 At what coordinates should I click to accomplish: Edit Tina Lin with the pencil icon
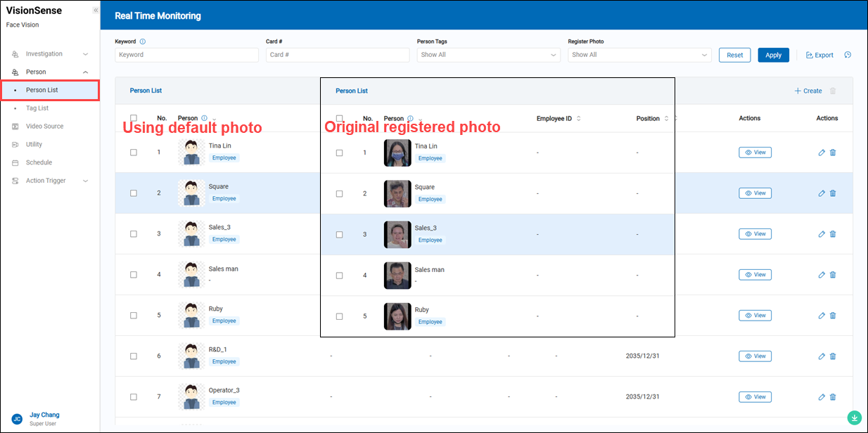pos(821,153)
